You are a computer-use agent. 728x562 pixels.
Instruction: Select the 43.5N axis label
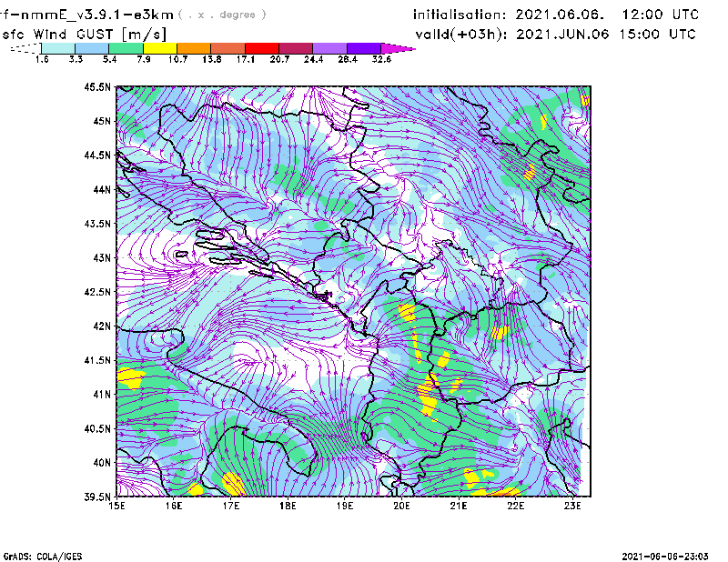coord(97,224)
